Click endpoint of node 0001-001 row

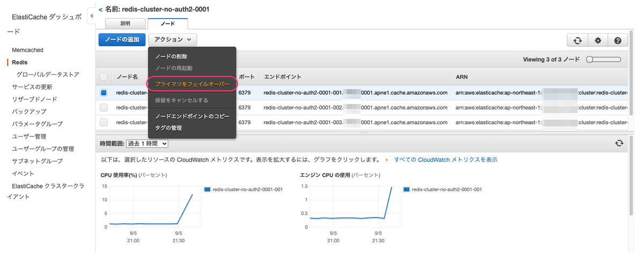[x=355, y=92]
